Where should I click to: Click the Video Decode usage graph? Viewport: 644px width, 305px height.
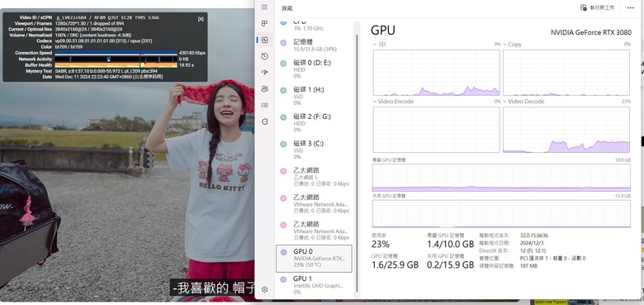566,130
